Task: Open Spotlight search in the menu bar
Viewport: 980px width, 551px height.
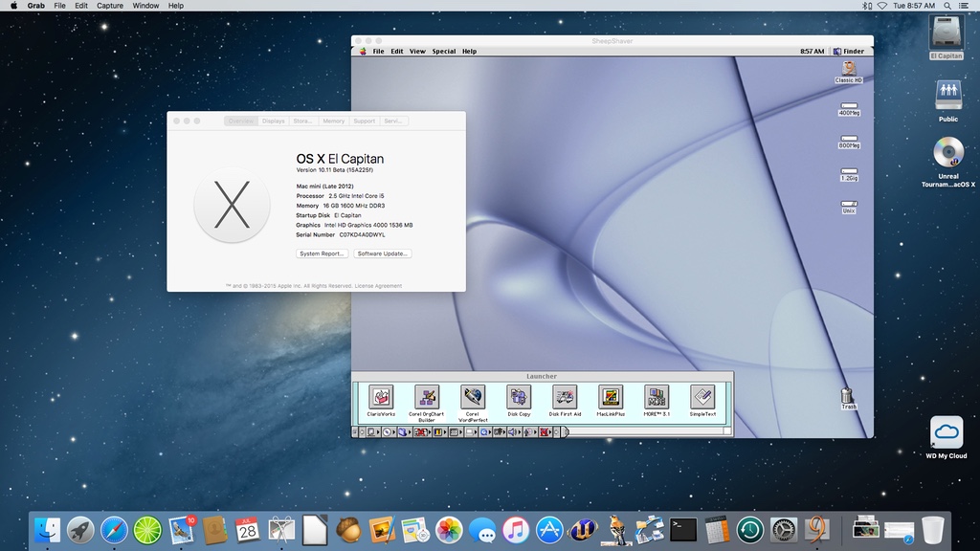Action: (x=947, y=6)
